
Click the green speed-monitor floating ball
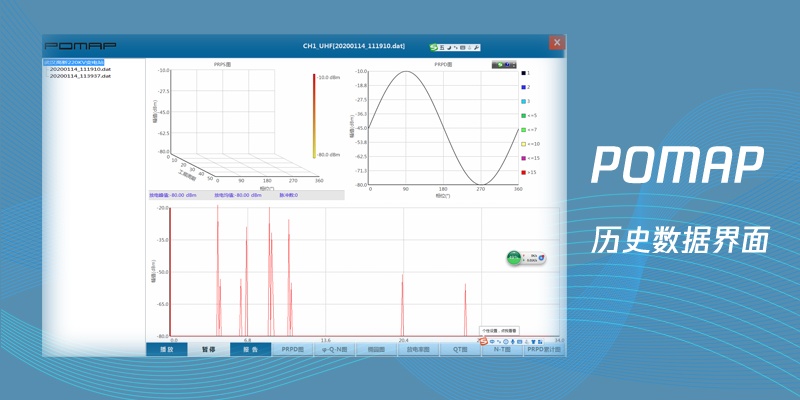515,258
